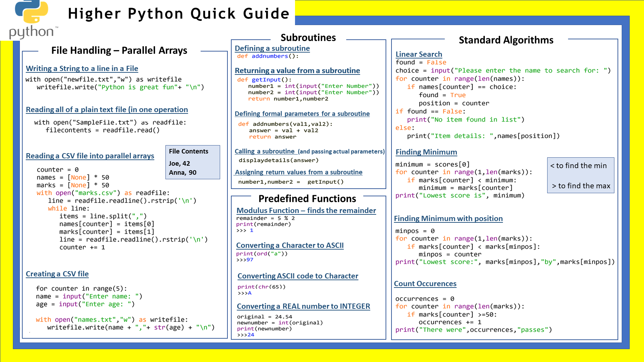This screenshot has height=362, width=644.
Task: Select Converting ASCII code to Character link
Action: (297, 276)
